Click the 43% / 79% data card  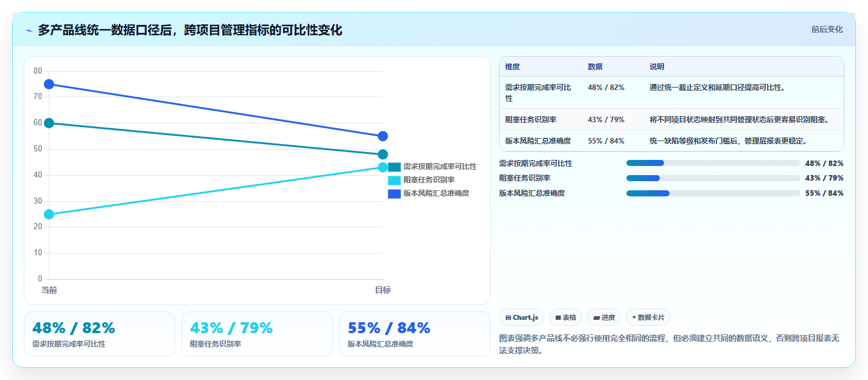click(257, 334)
